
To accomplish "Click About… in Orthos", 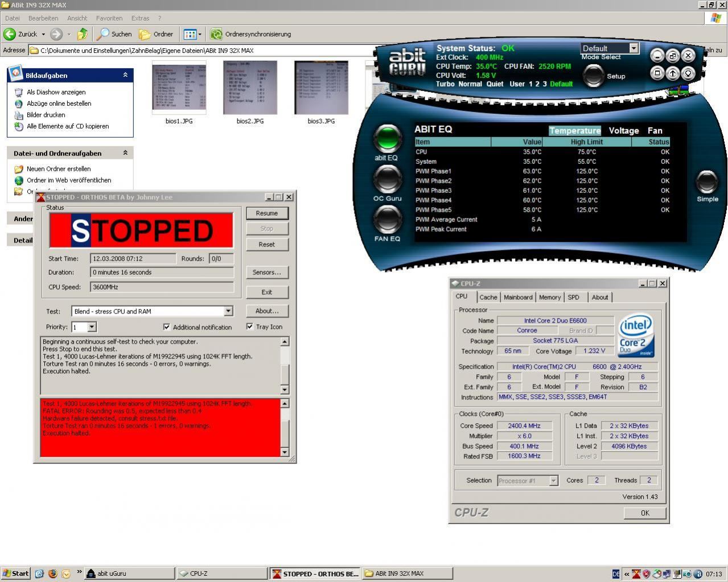I will (267, 311).
